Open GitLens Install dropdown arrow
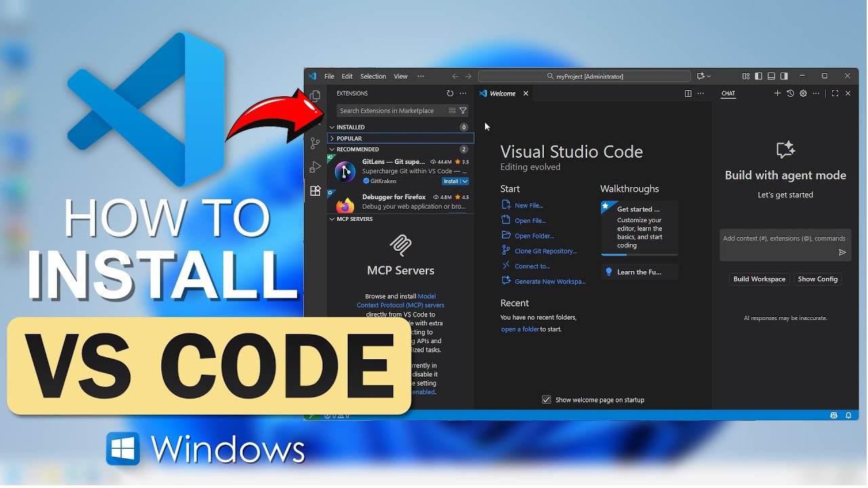This screenshot has width=868, height=488. [465, 181]
